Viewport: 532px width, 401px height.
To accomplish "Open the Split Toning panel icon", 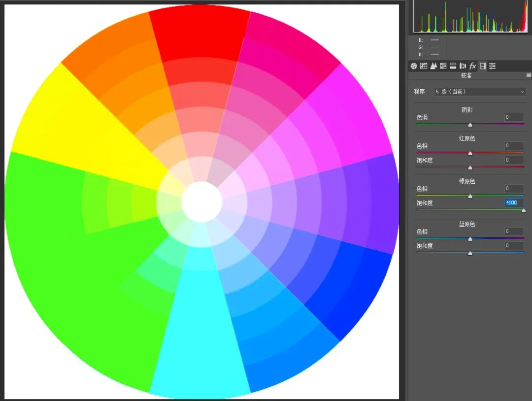I will [453, 66].
